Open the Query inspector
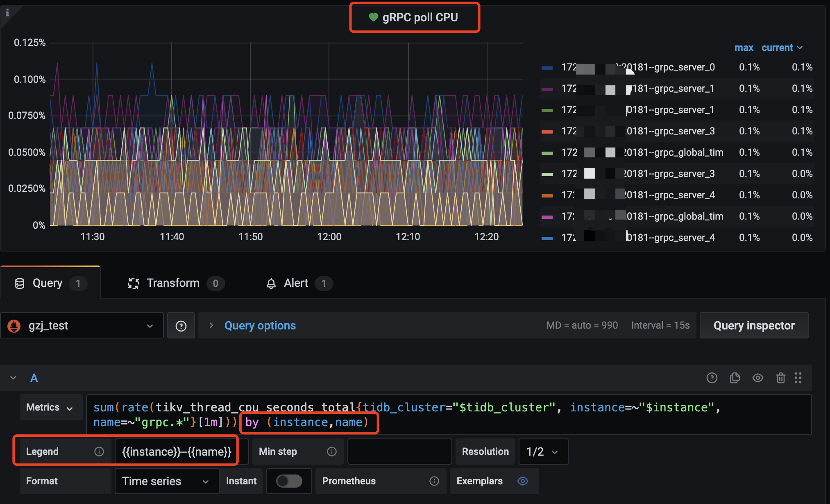The image size is (830, 504). 753,326
